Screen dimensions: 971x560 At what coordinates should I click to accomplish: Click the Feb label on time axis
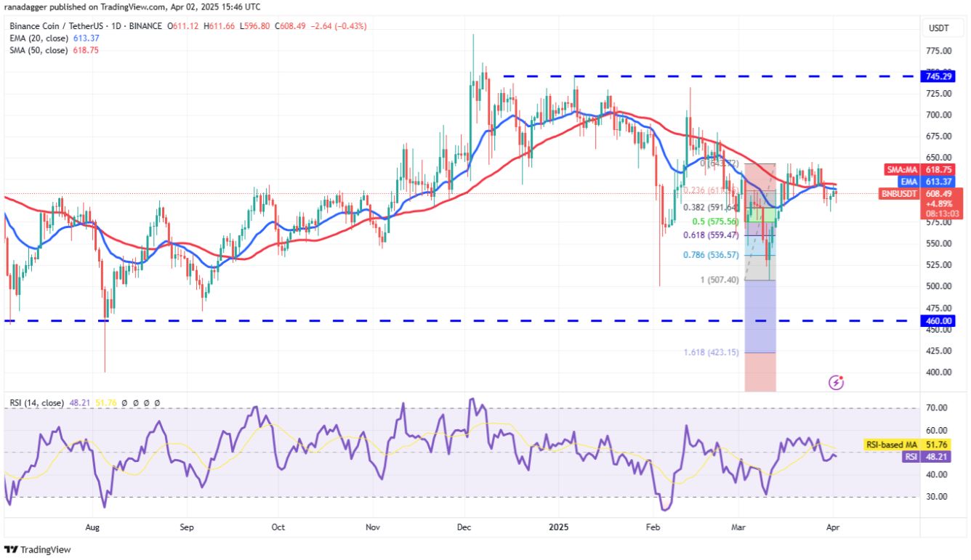654,529
